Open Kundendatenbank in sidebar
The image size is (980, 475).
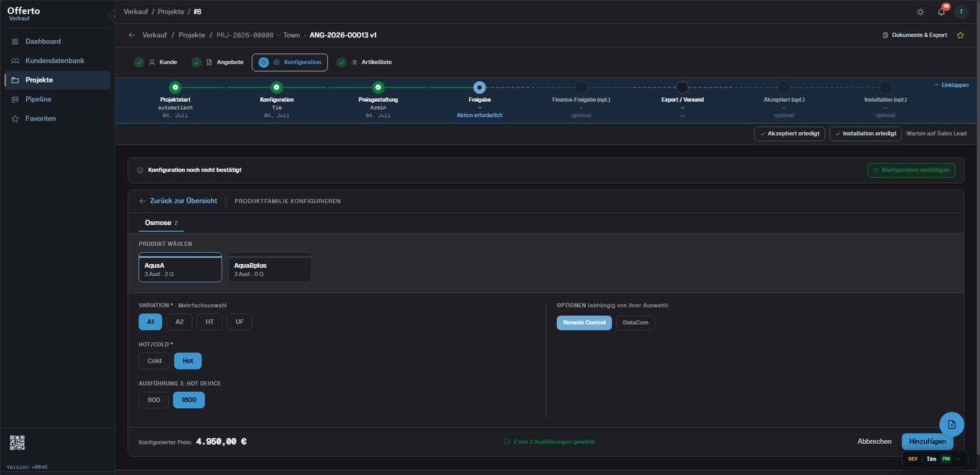tap(58, 61)
